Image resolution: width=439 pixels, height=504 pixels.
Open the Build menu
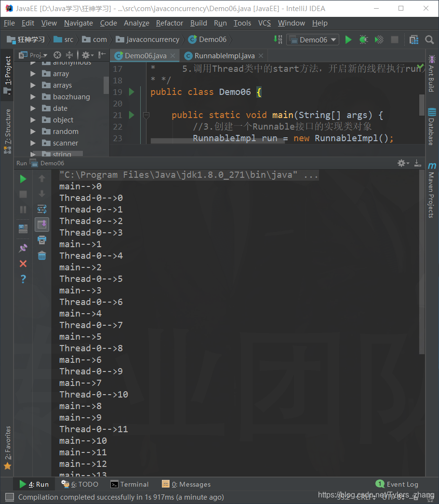click(199, 23)
